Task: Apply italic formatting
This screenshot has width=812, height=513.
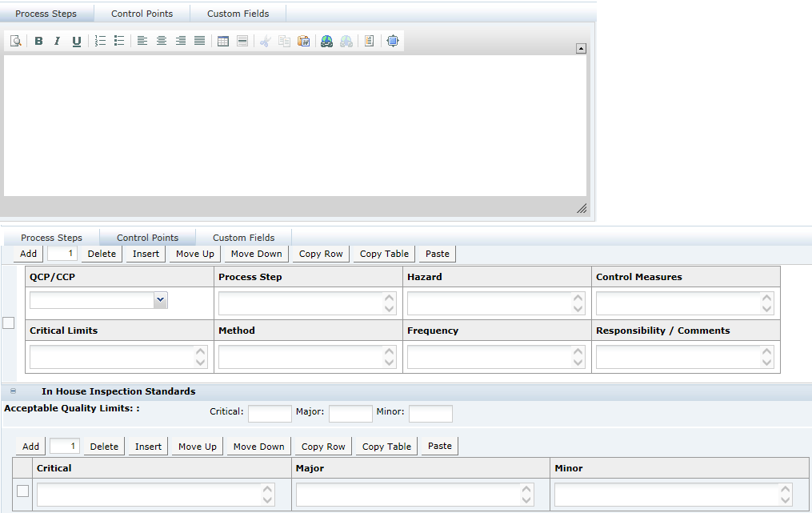Action: (57, 41)
